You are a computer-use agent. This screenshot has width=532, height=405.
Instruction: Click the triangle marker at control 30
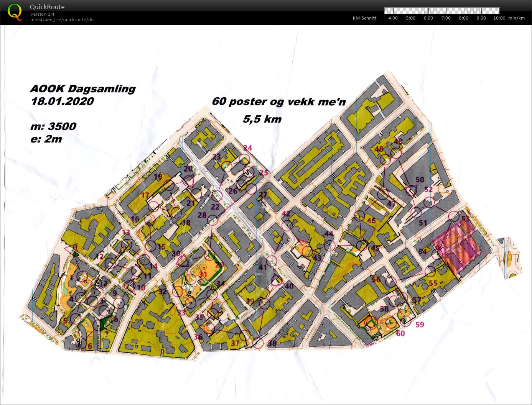pos(184,261)
